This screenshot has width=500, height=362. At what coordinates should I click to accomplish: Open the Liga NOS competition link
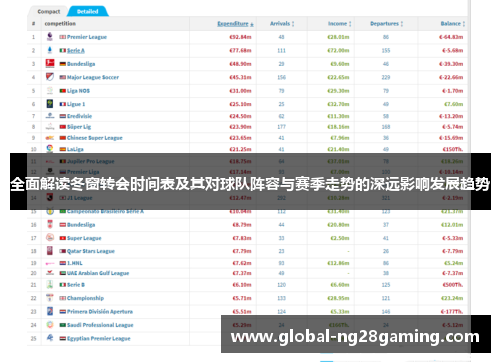pos(78,91)
